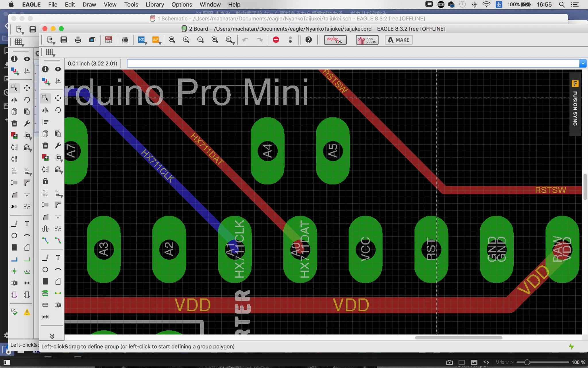The height and width of the screenshot is (368, 588).
Task: Click the horizontal scrollbar of board canvas
Action: [x=459, y=338]
